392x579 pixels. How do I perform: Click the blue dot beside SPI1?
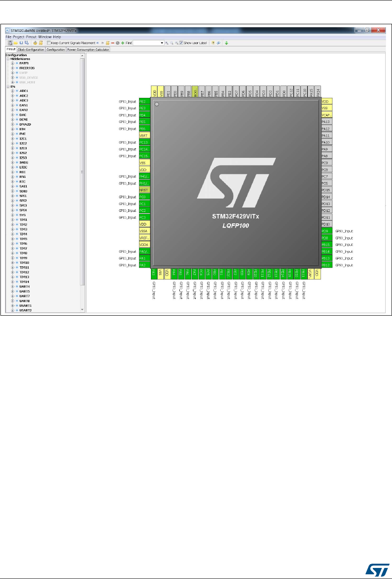pos(17,196)
